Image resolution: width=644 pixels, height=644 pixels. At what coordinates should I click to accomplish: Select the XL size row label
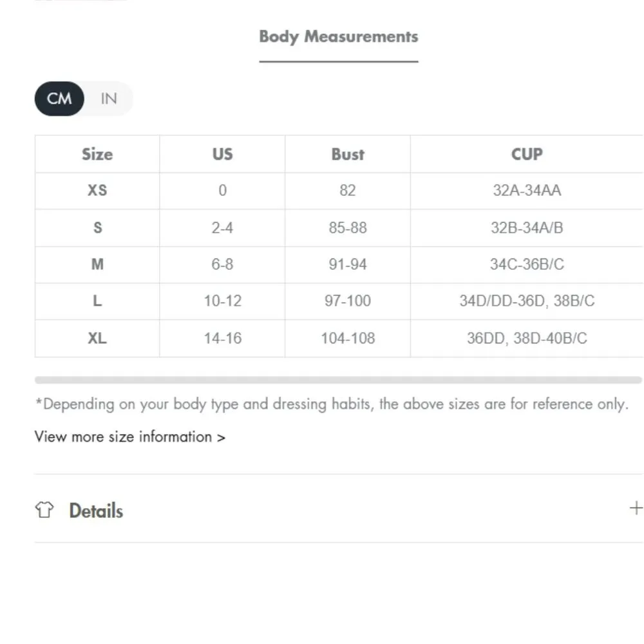97,338
